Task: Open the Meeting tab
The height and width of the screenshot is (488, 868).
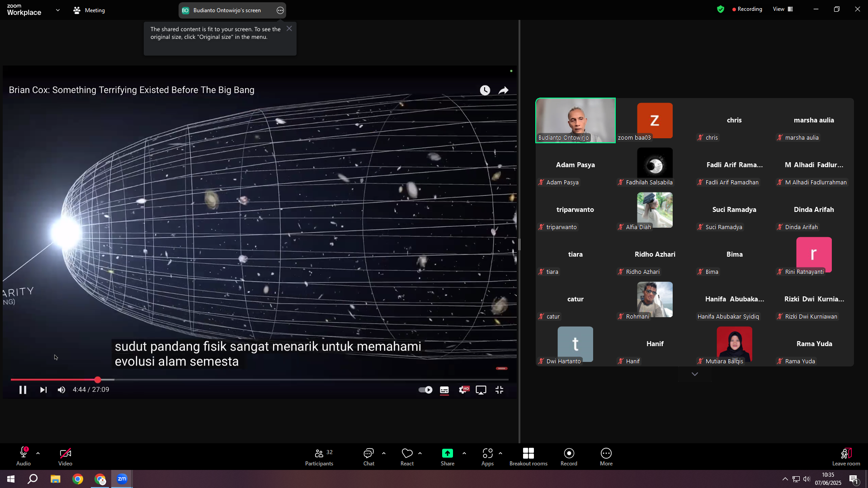Action: pyautogui.click(x=89, y=10)
